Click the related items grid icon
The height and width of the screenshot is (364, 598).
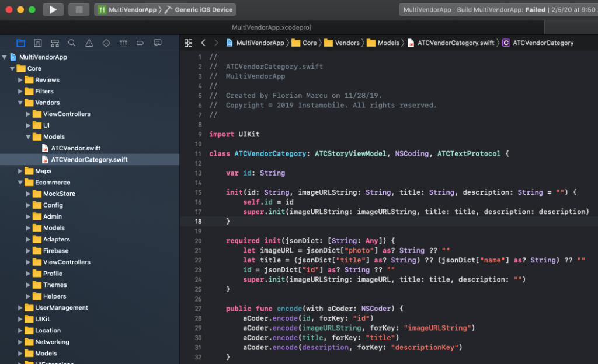click(188, 43)
